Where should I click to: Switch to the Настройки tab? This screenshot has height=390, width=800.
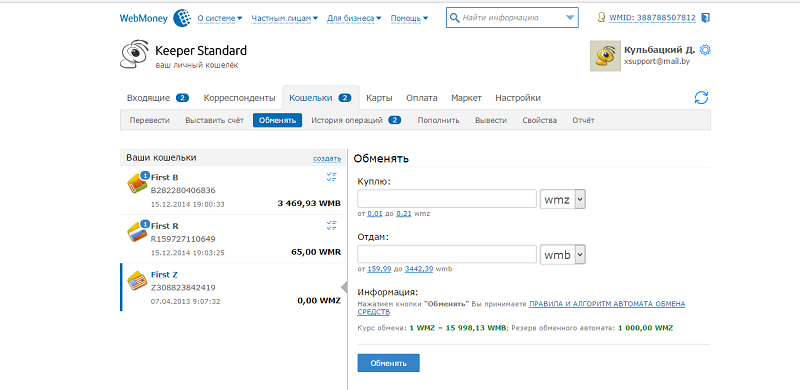[x=518, y=98]
